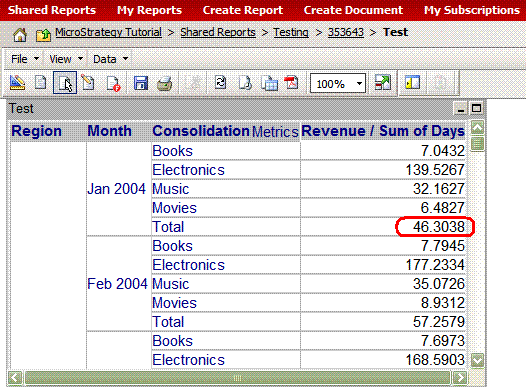Click the horizontal scrollbar thumb
Image resolution: width=526 pixels, height=387 pixels.
point(238,378)
